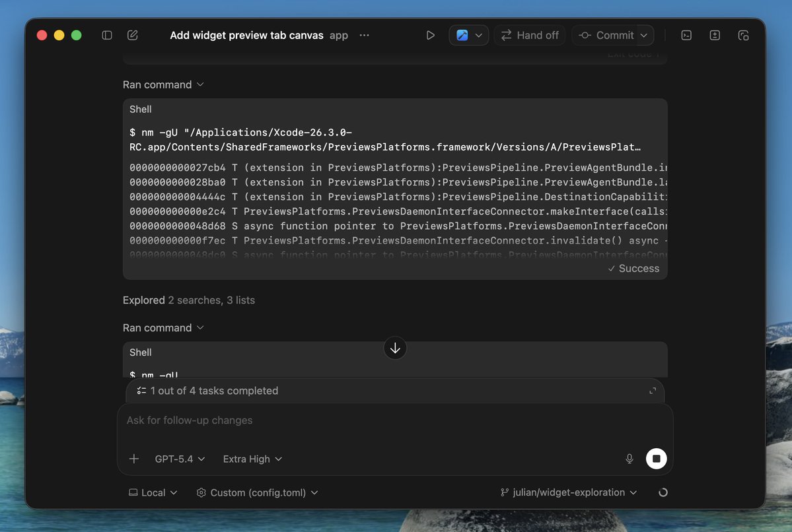Click the first Shell label
Screen dimensions: 792x532
click(x=141, y=109)
